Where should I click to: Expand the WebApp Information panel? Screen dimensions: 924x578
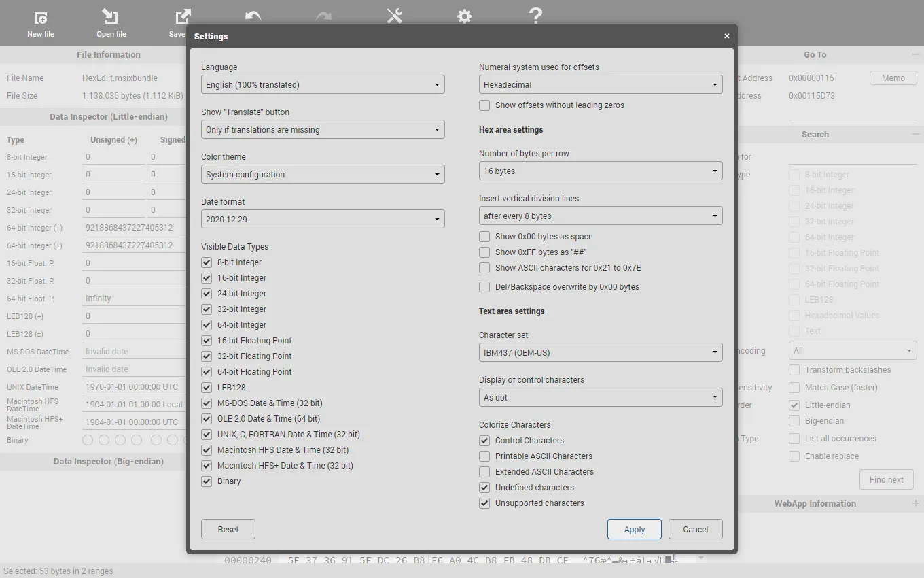coord(915,504)
